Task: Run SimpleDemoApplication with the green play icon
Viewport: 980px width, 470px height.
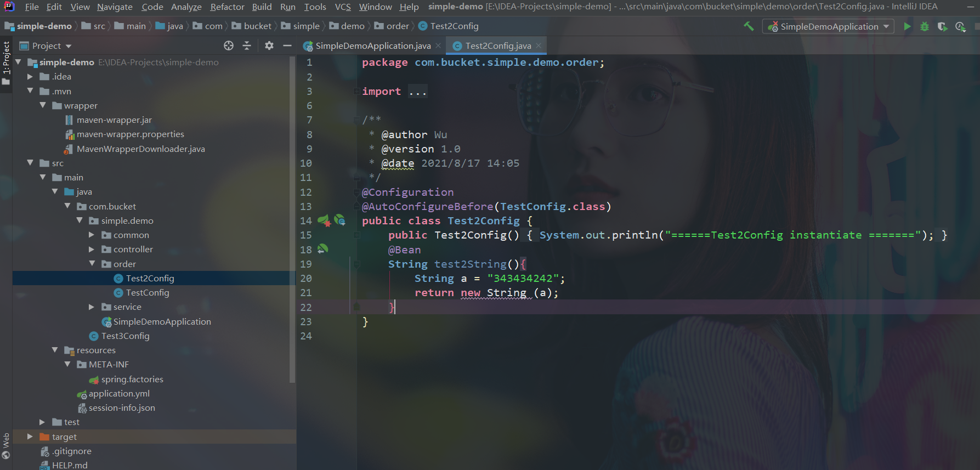Action: point(908,26)
